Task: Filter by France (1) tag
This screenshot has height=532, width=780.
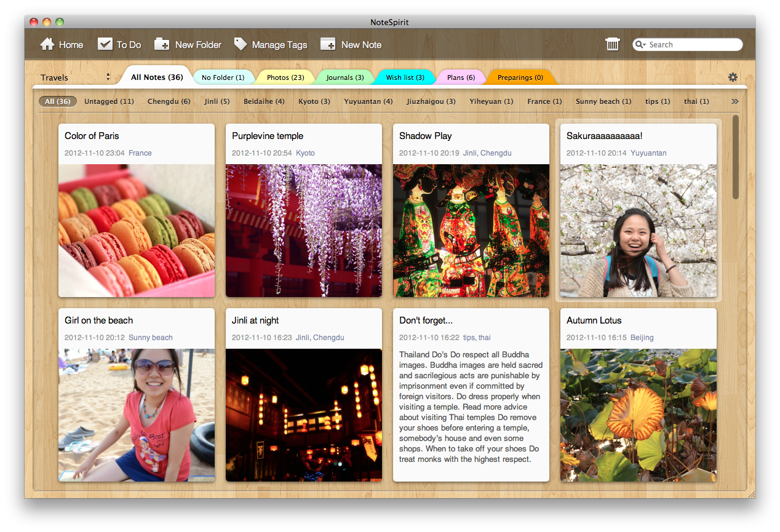Action: click(544, 101)
